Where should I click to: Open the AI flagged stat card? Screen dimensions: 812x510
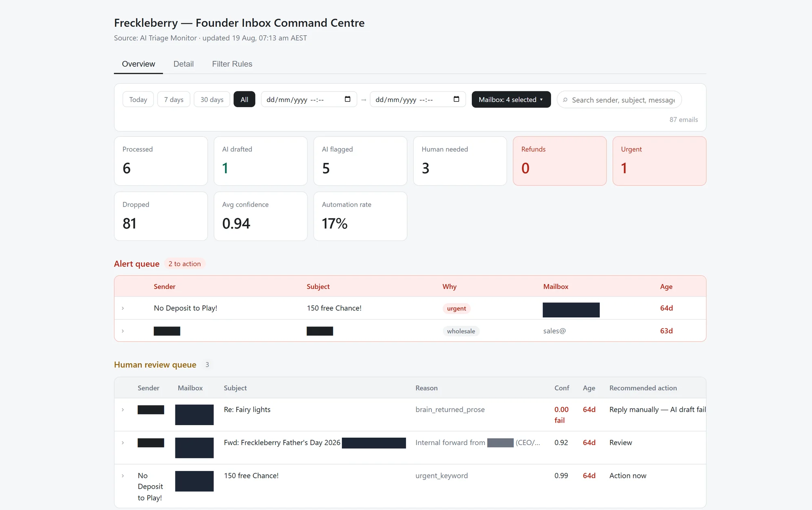(360, 161)
